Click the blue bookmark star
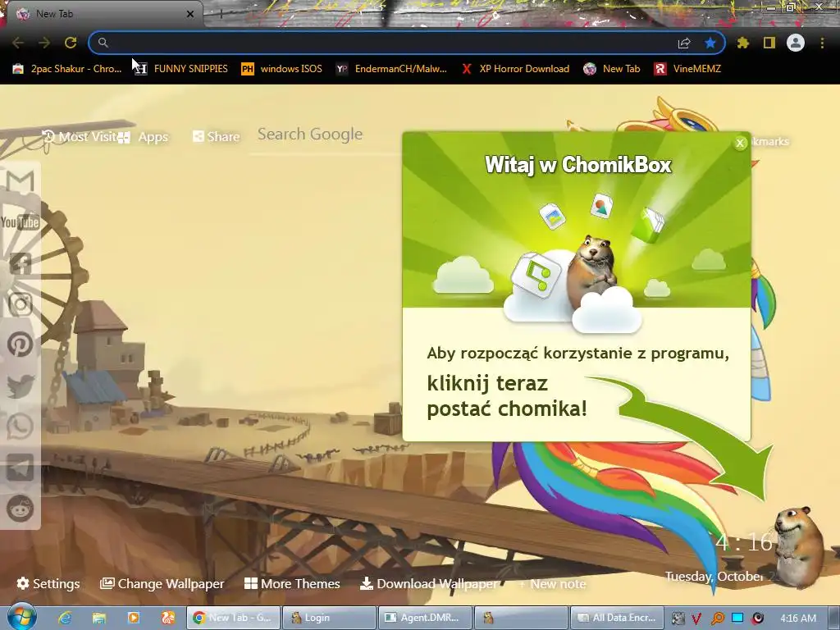Viewport: 840px width, 630px height. 710,43
